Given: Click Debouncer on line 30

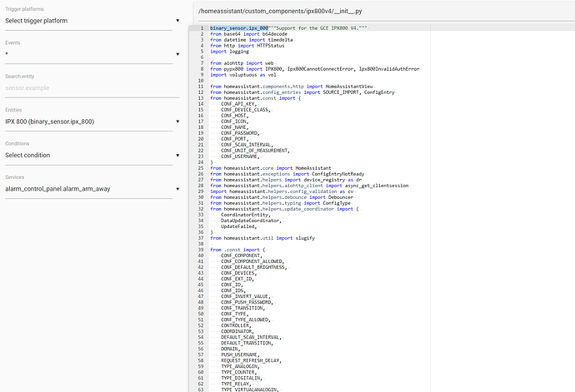Looking at the screenshot, I should pyautogui.click(x=341, y=197).
